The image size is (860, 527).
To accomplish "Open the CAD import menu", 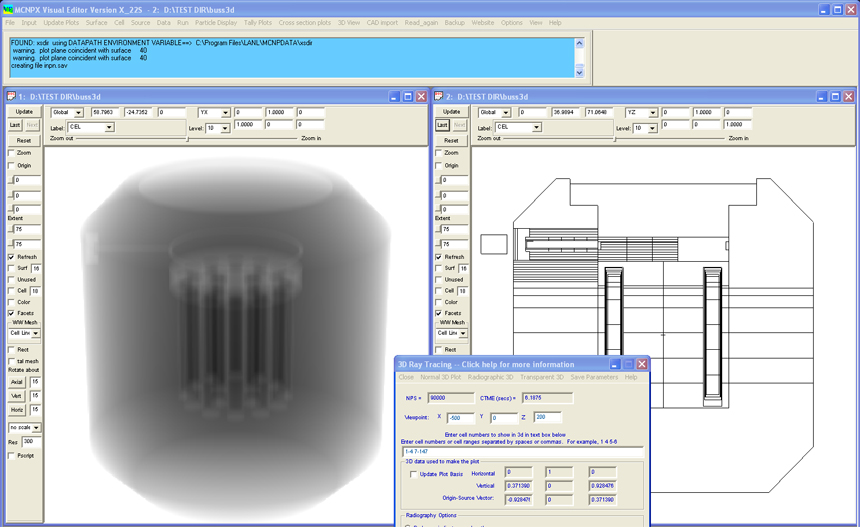I will pyautogui.click(x=382, y=22).
